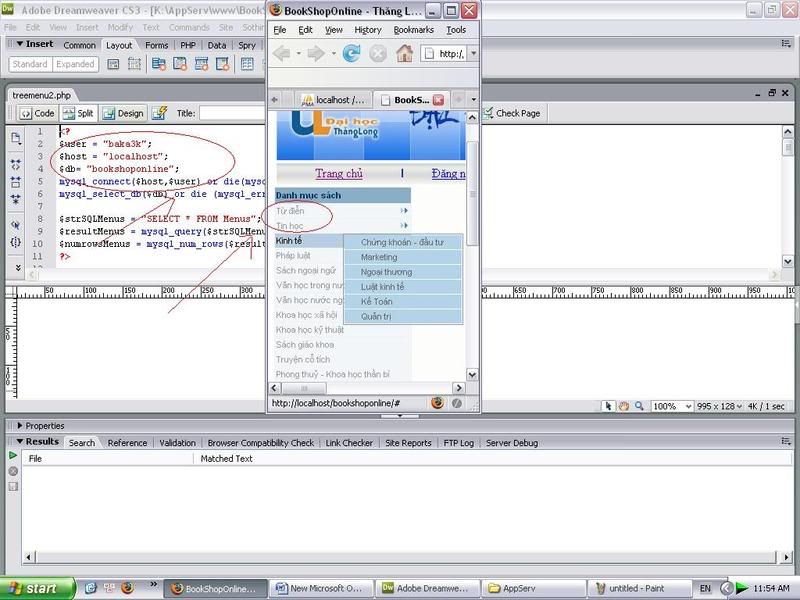Select the Hand tool in Dreamweaver status bar
Image resolution: width=800 pixels, height=600 pixels.
coord(623,406)
